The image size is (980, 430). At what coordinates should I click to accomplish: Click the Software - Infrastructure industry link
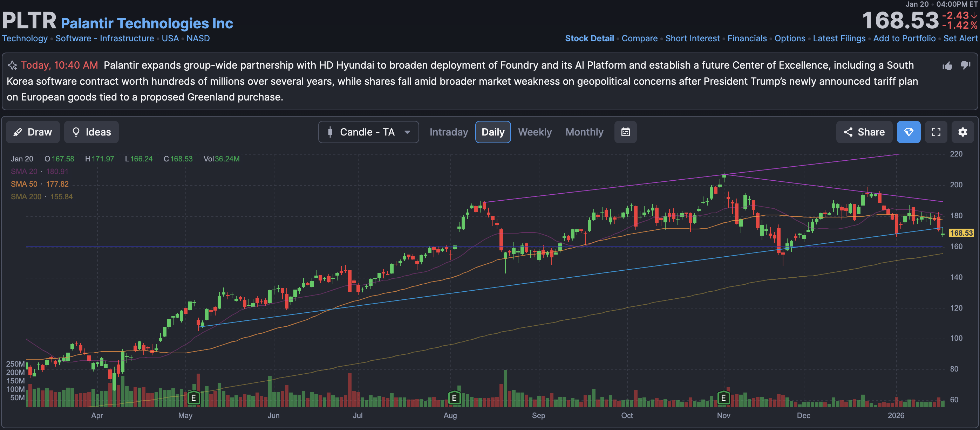click(x=104, y=39)
